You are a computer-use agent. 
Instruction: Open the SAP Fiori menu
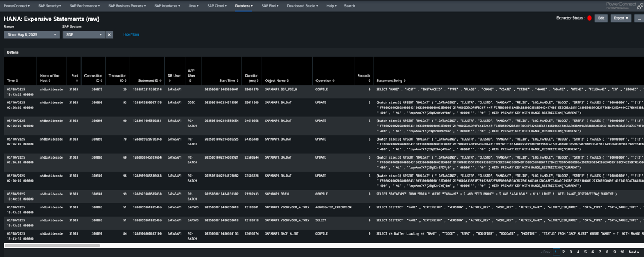tap(269, 6)
